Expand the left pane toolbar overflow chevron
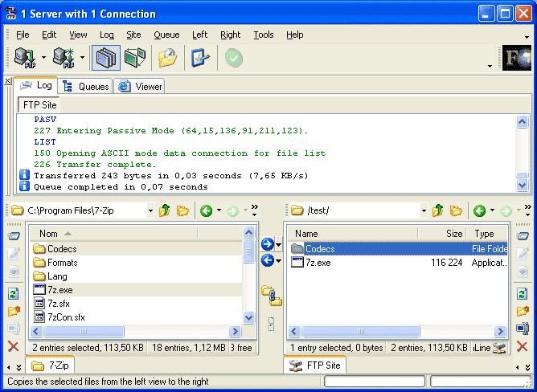Viewport: 537px width, 392px height. point(255,210)
